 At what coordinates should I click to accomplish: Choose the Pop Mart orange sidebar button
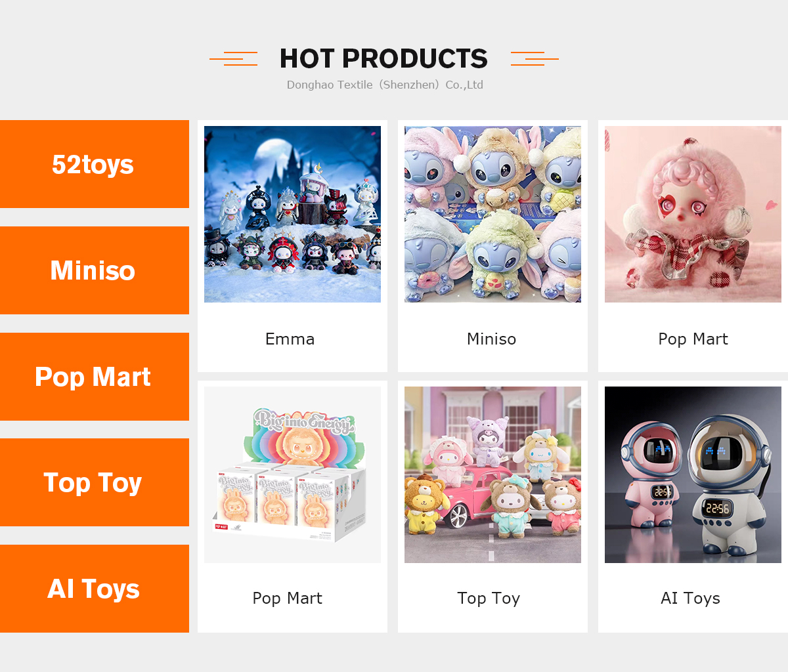point(95,377)
